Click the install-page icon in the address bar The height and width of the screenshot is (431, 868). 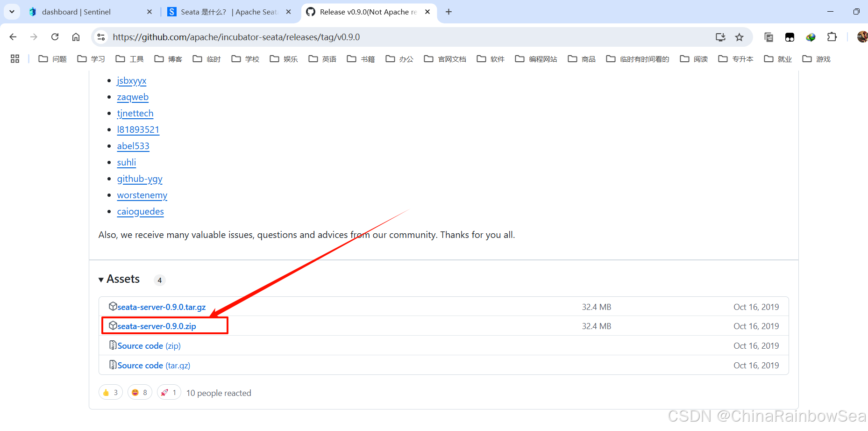point(720,37)
